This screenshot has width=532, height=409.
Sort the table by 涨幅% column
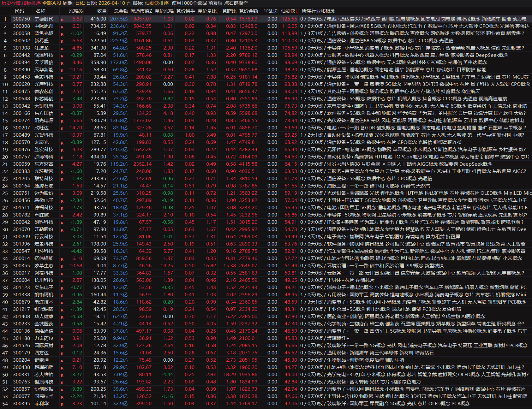point(76,11)
